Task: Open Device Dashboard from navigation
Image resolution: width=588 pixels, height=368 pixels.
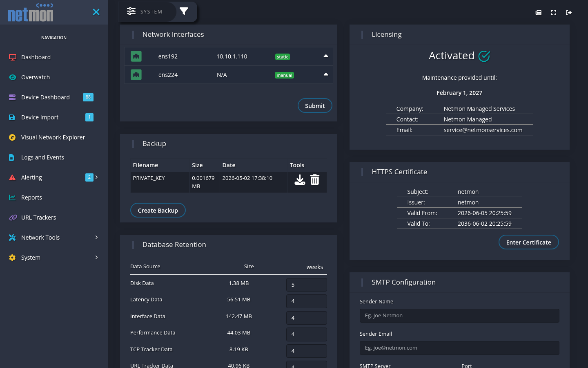Action: 45,97
